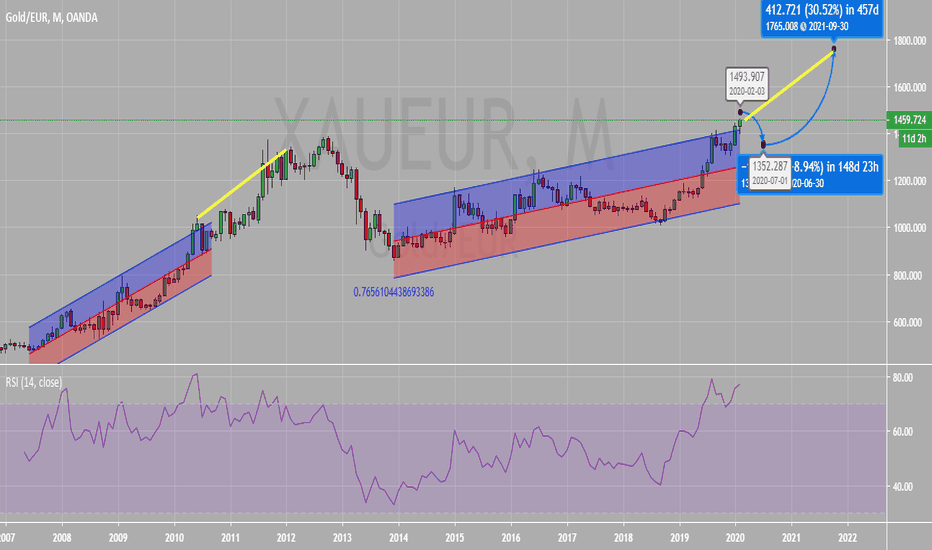This screenshot has width=932, height=550.
Task: Click the Gold/EUR, M, OANDA symbol title
Action: (52, 18)
